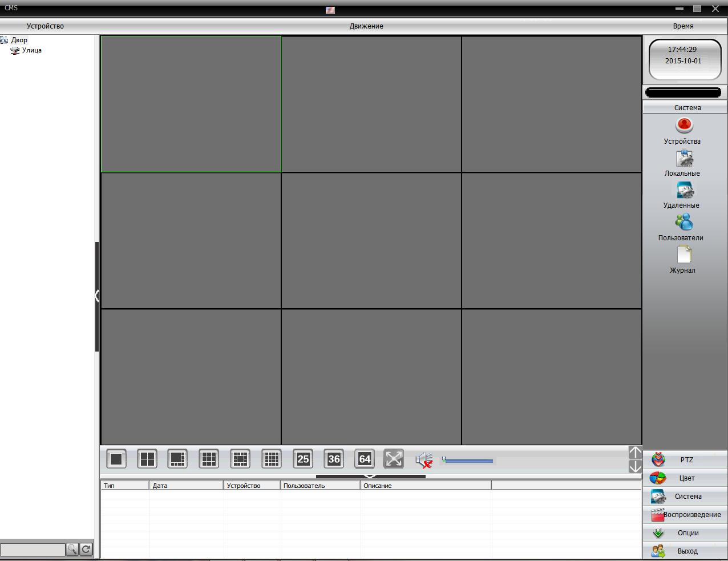Go to previous page with up arrow
Image resolution: width=728 pixels, height=561 pixels.
pos(635,453)
